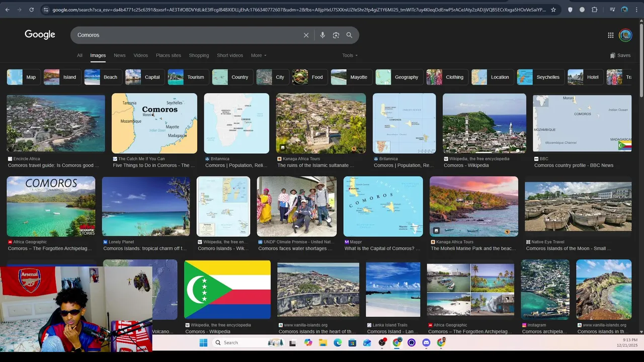Open the media controls music-note icon

[x=612, y=10]
